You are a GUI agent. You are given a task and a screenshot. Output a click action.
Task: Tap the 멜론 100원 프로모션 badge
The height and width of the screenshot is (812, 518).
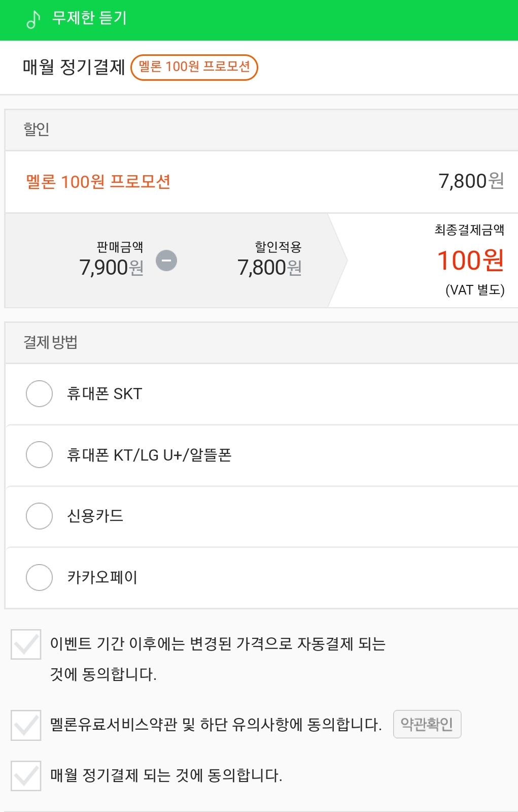click(194, 68)
